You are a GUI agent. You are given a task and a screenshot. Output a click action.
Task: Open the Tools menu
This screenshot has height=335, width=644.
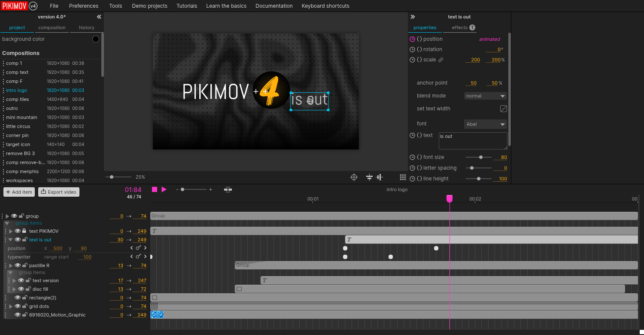115,6
